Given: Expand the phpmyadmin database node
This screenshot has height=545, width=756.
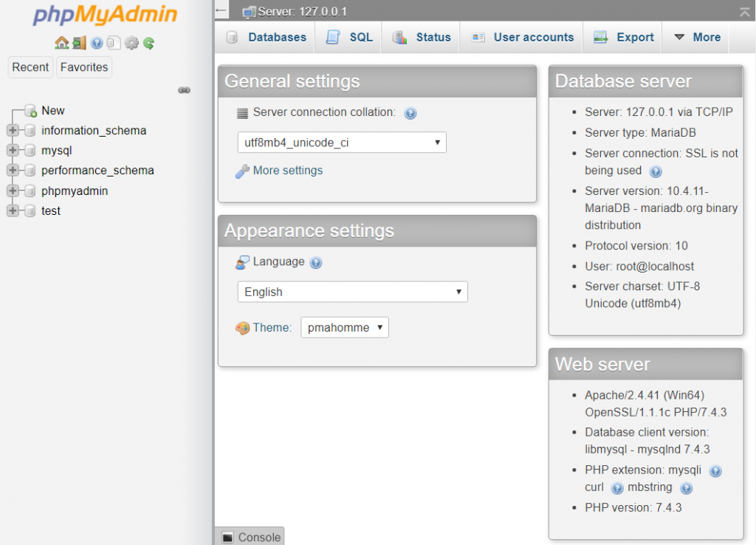Looking at the screenshot, I should pos(13,191).
